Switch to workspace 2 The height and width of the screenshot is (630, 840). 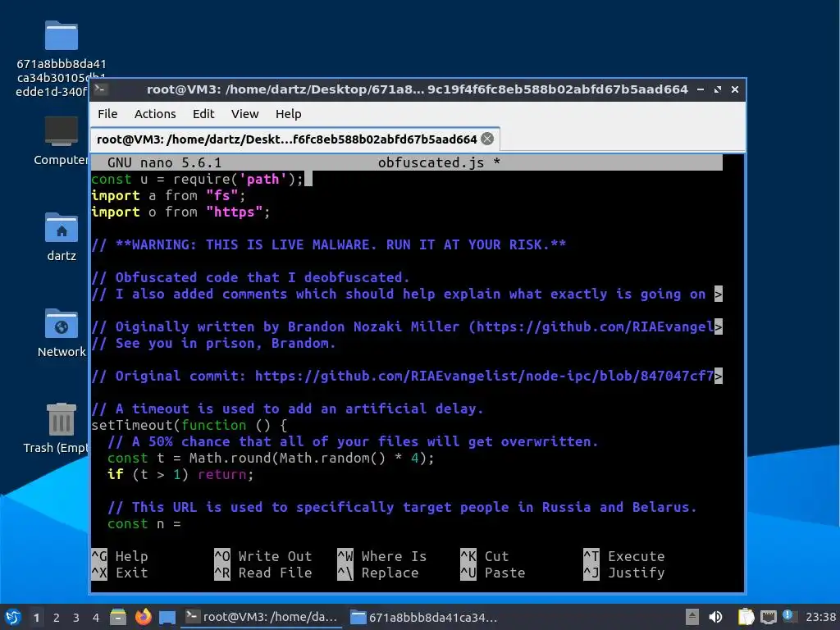[x=57, y=618]
